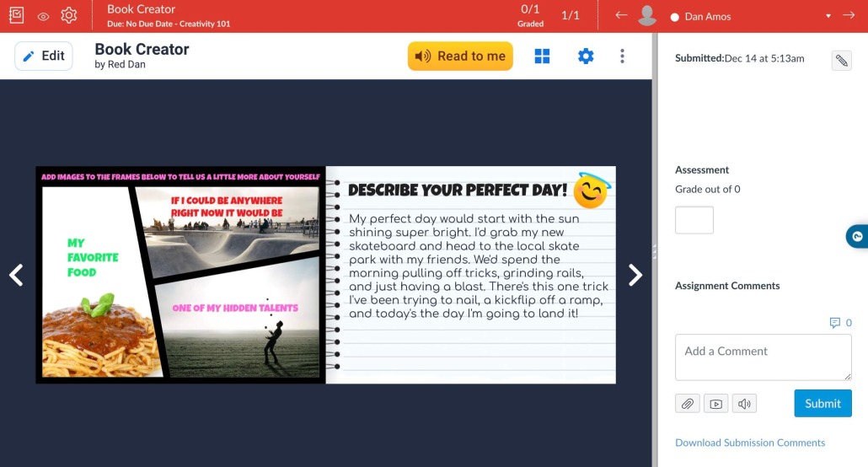Click the student avatar icon
This screenshot has height=467, width=868.
[647, 15]
